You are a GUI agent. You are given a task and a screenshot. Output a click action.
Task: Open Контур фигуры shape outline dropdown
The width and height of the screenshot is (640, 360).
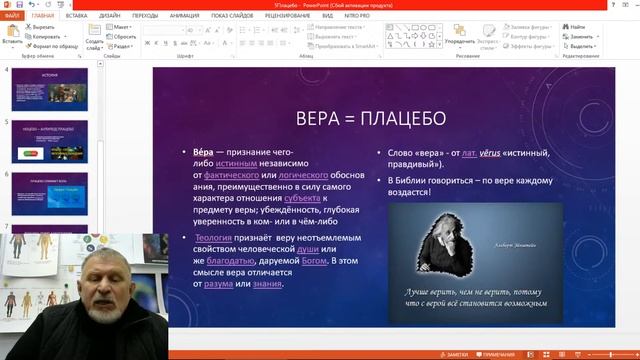click(x=527, y=37)
